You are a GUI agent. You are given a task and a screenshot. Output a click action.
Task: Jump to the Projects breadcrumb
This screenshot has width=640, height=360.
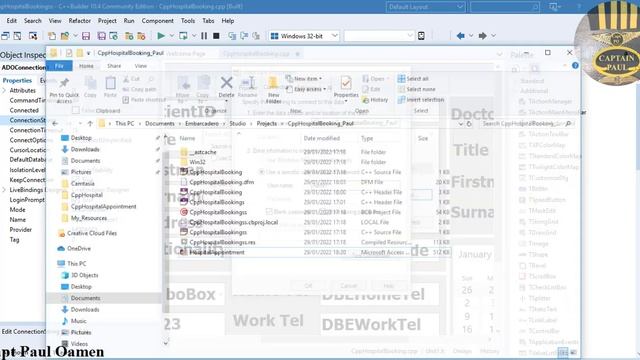[267, 123]
